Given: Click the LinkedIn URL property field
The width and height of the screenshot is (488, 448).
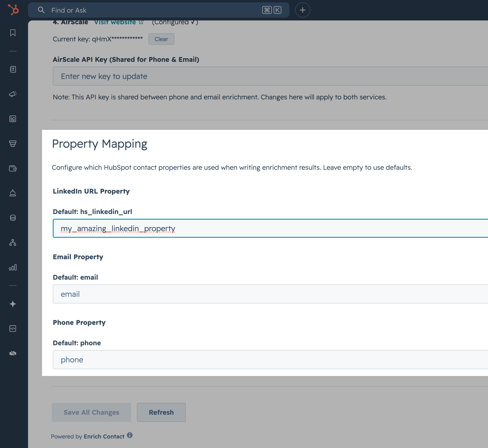Looking at the screenshot, I should click(270, 228).
